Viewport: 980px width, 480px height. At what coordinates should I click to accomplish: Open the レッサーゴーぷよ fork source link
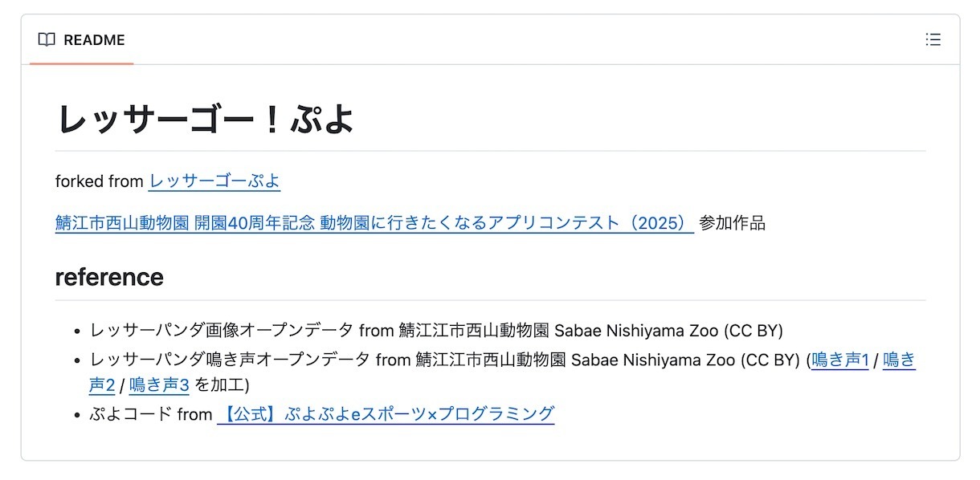coord(214,181)
